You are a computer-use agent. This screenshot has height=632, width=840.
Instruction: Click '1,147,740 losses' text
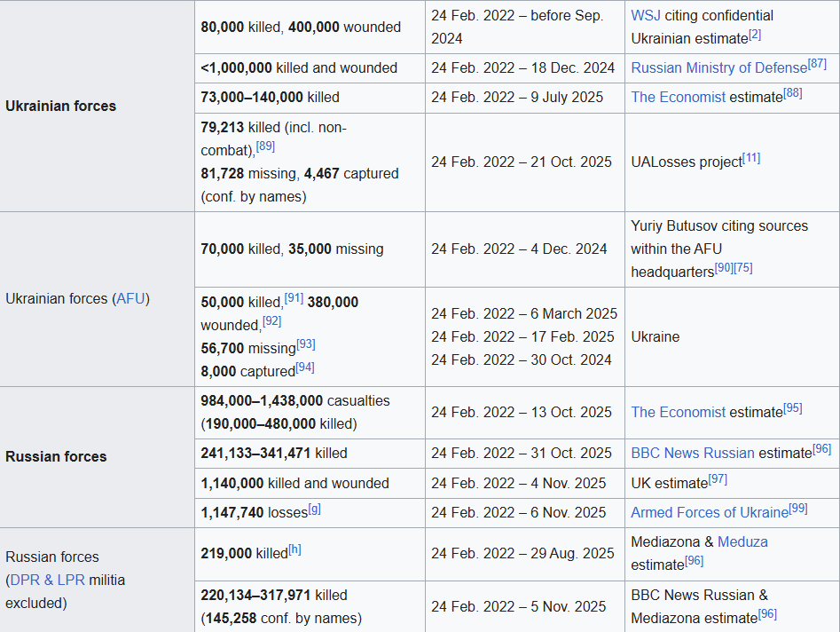point(254,513)
